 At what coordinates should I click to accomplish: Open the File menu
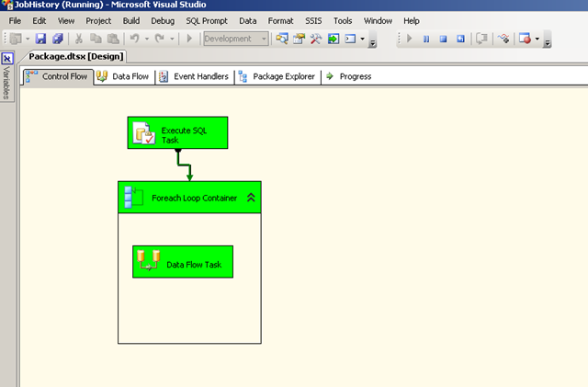(x=15, y=21)
